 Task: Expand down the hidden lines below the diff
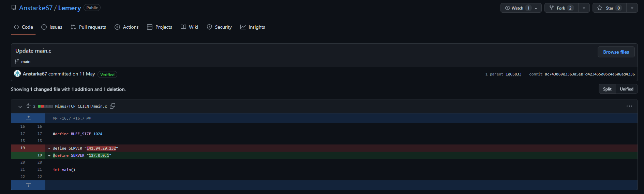(28, 185)
